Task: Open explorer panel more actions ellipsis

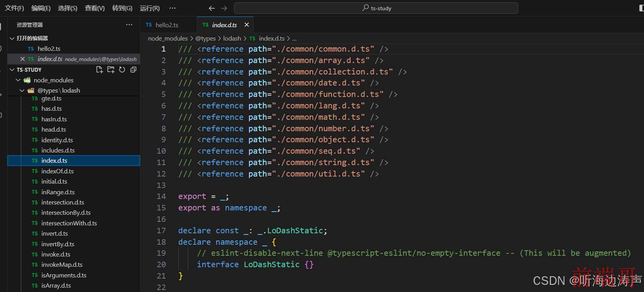Action: click(129, 24)
